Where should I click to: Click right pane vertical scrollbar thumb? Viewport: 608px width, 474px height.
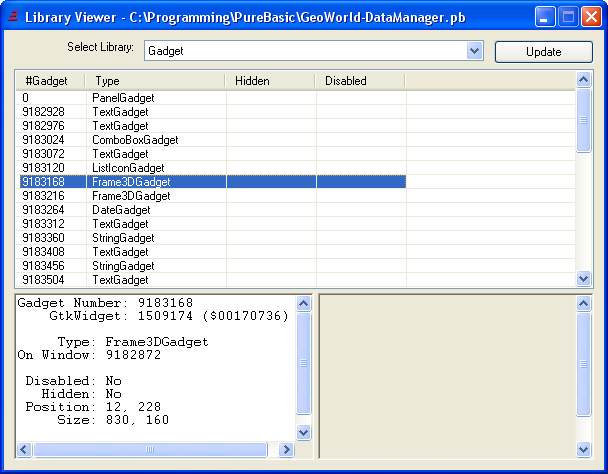[584, 364]
